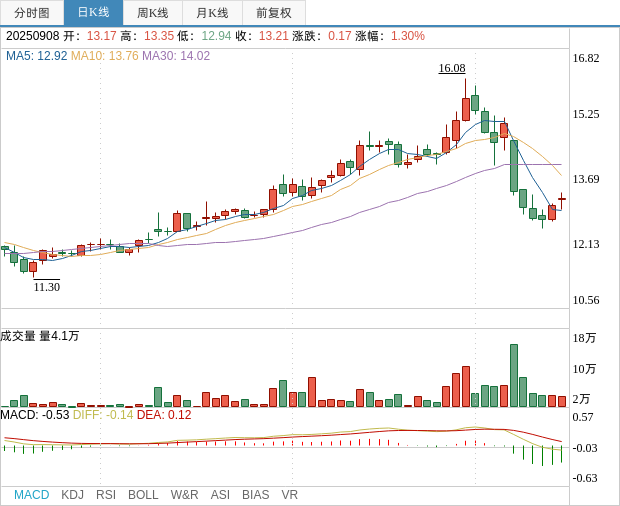Click the 10.56 price axis label
Screen dimensions: 620x506
586,300
